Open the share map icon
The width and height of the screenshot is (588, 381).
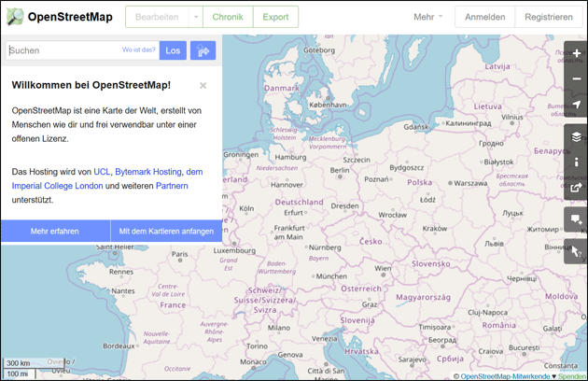(x=577, y=187)
